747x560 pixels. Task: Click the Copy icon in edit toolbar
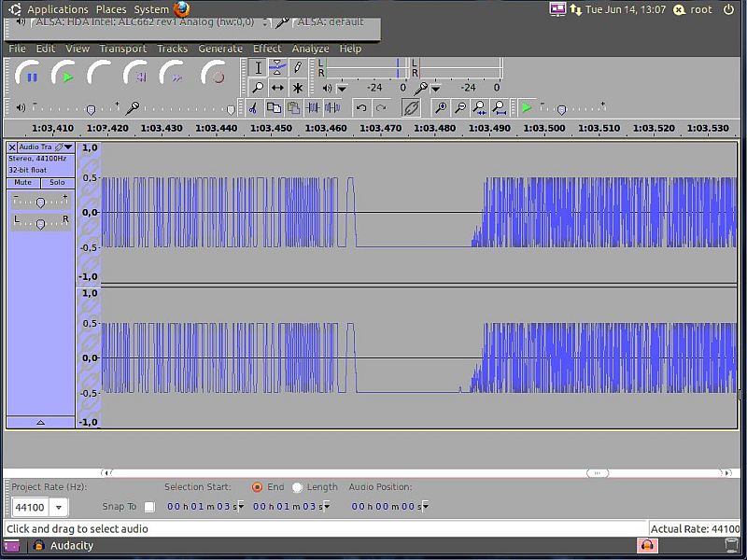(x=274, y=108)
